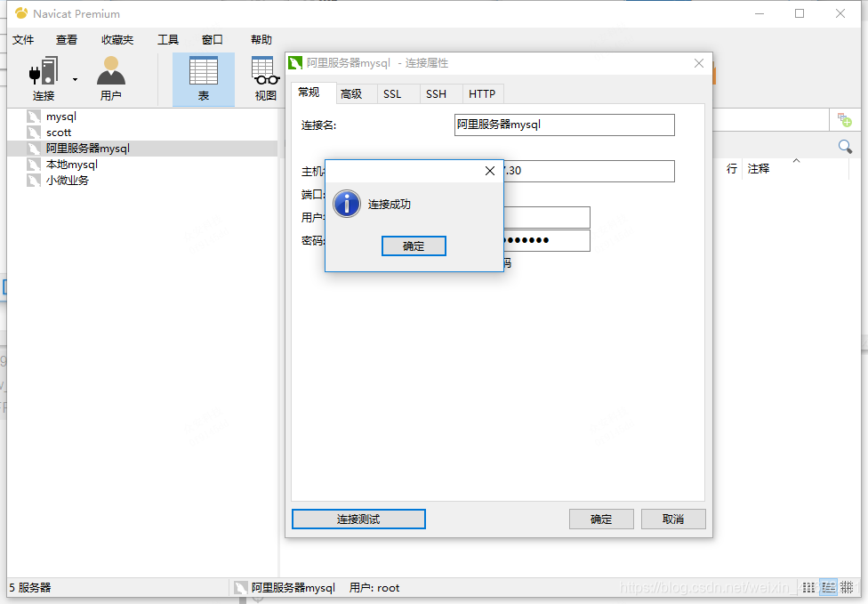Viewport: 868px width, 604px height.
Task: Click the status bar connection icon
Action: [241, 588]
